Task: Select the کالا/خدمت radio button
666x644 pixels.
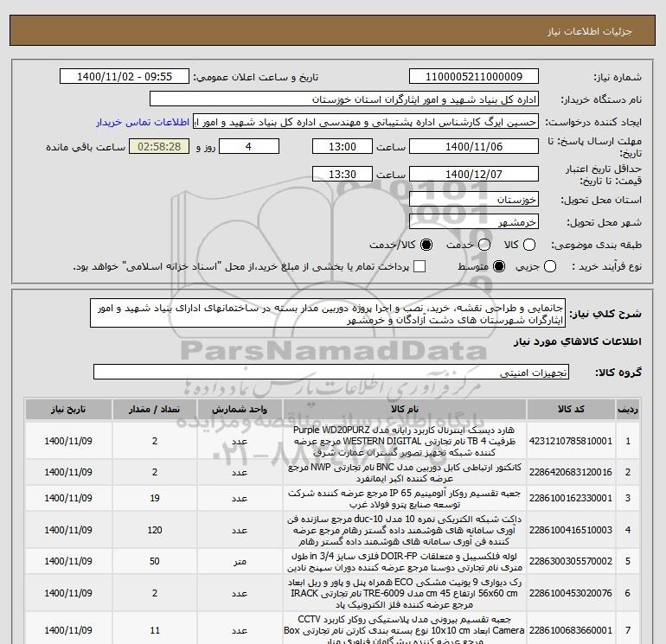Action: coord(426,245)
